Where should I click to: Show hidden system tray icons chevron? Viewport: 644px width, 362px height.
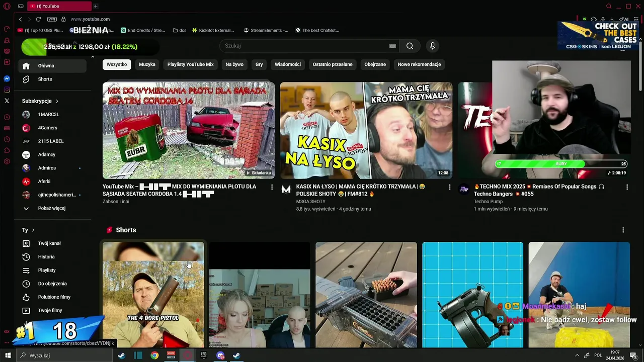(577, 355)
